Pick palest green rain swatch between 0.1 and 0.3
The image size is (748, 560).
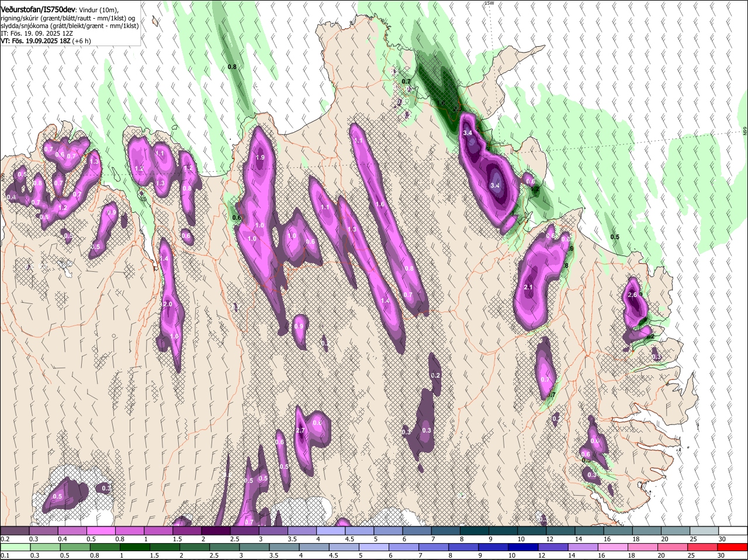[15, 547]
